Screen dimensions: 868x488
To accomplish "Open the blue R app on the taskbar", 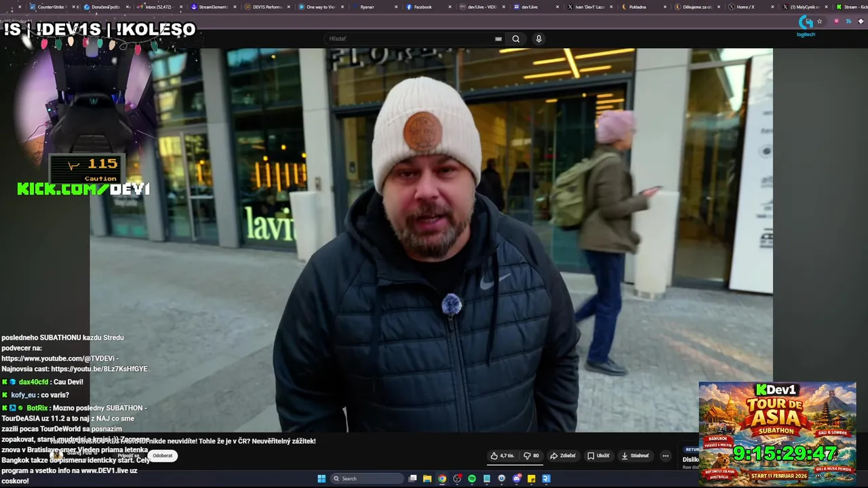I will [547, 479].
